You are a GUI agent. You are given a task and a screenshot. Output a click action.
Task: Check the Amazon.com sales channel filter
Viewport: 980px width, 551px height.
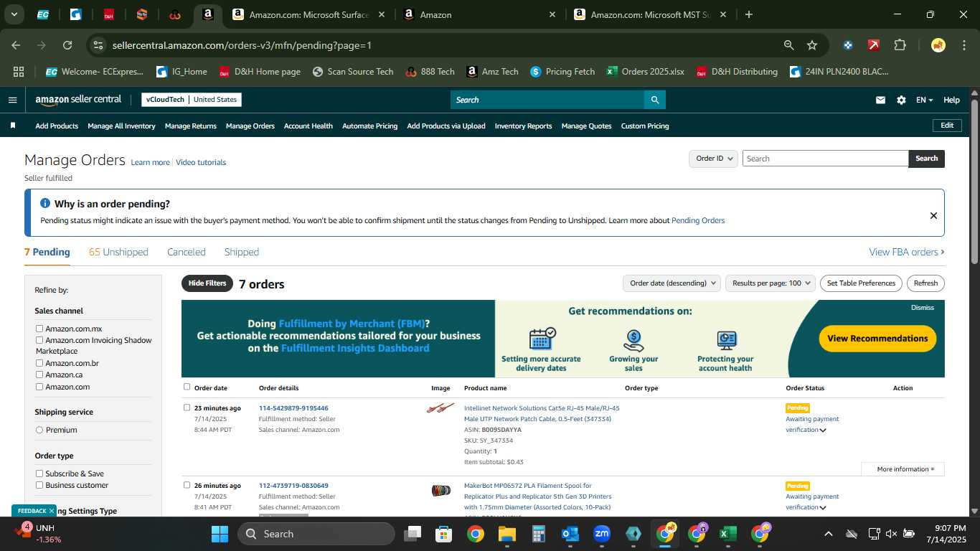coord(39,387)
